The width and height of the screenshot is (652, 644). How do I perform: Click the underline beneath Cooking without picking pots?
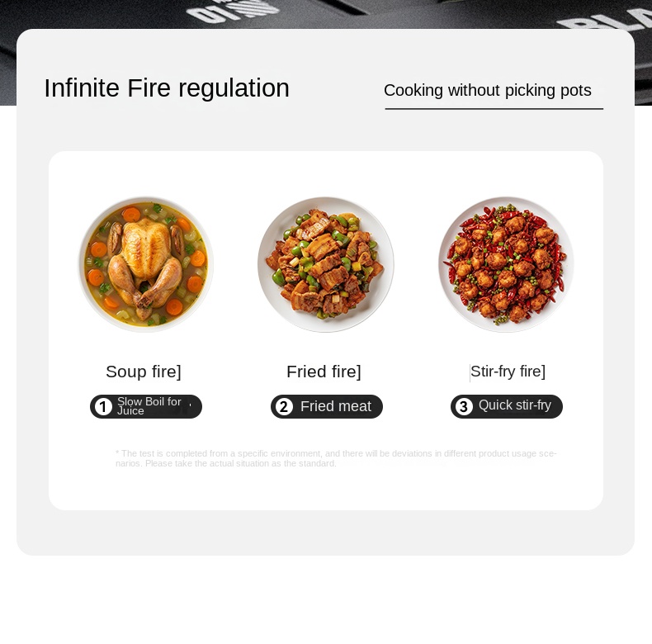coord(494,109)
